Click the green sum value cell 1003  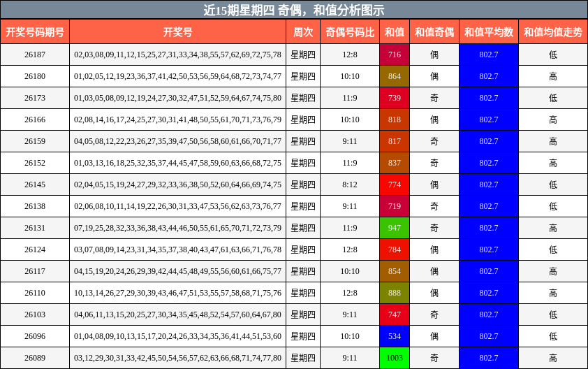[395, 358]
